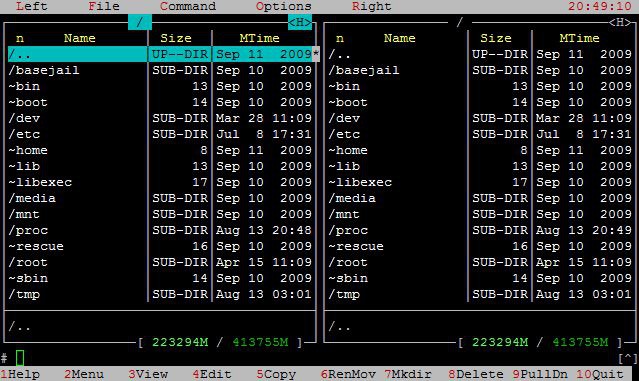Select /mnt in left panel
The width and height of the screenshot is (639, 381).
(160, 214)
